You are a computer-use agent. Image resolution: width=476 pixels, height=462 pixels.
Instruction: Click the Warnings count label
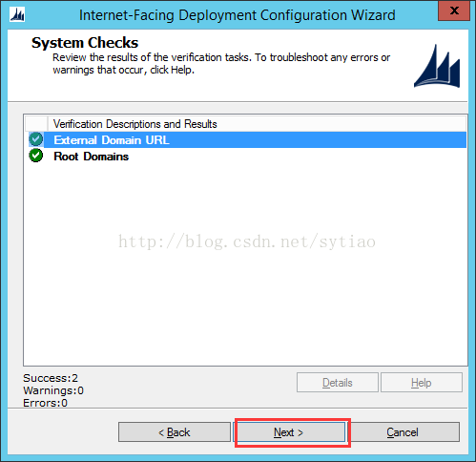(53, 390)
